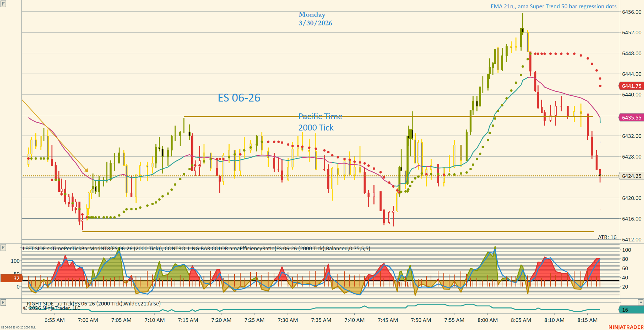The image size is (644, 330).
Task: Click the 6428.00 price axis label
Action: click(632, 157)
